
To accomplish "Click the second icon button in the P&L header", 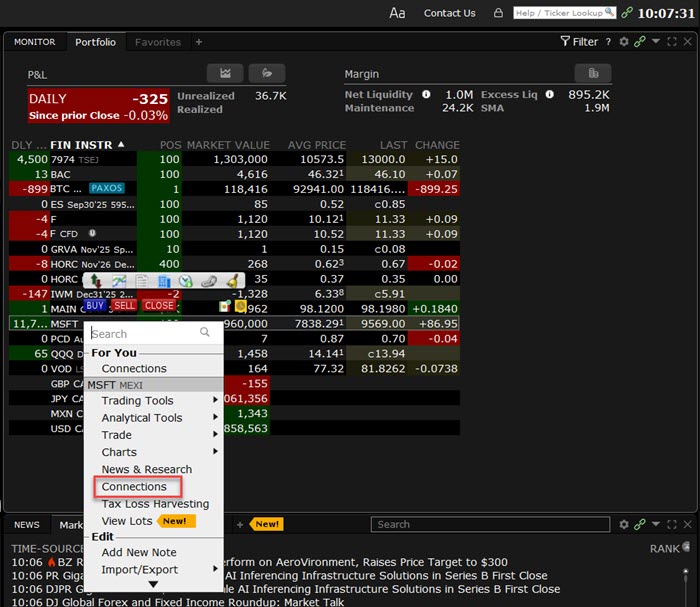I will (267, 73).
